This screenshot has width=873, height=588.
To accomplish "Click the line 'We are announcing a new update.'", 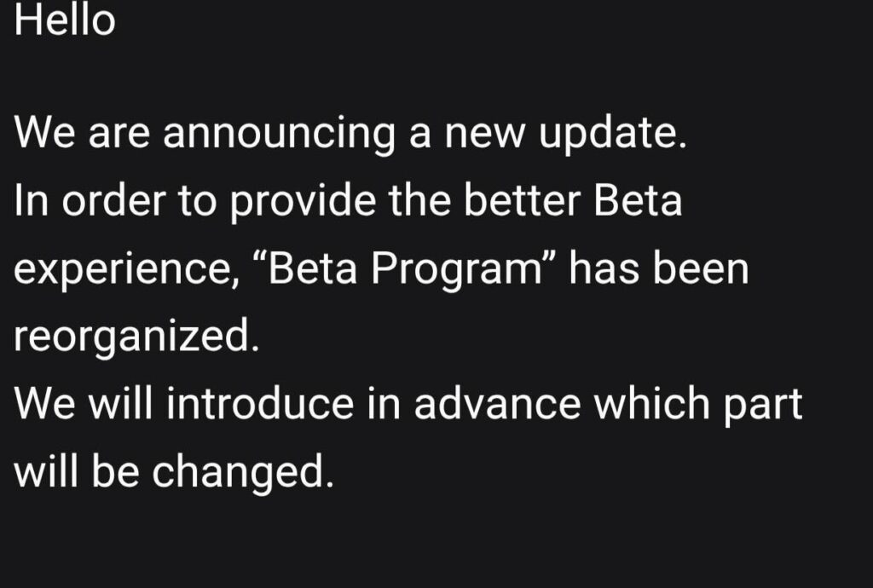I will tap(350, 134).
